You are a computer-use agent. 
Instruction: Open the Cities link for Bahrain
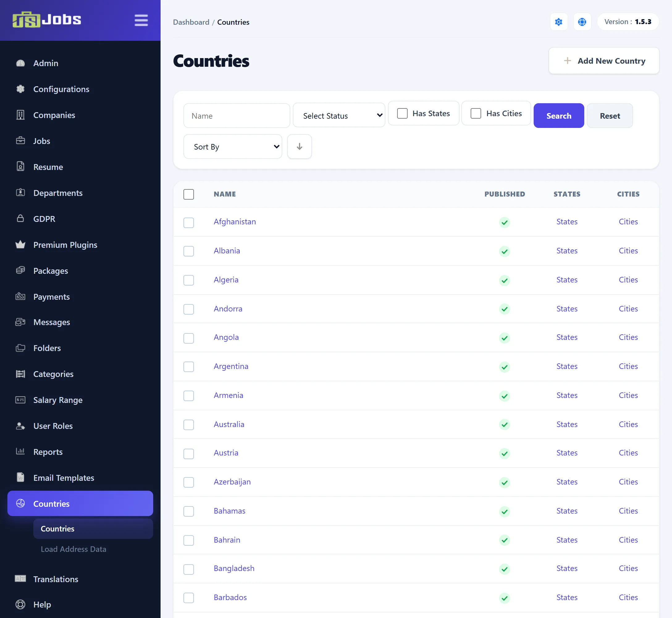628,540
